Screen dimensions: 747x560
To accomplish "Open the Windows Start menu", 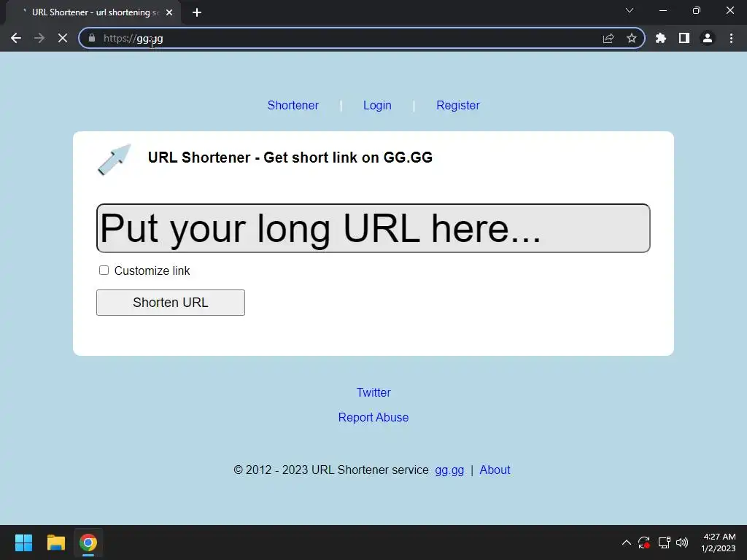I will pos(23,542).
